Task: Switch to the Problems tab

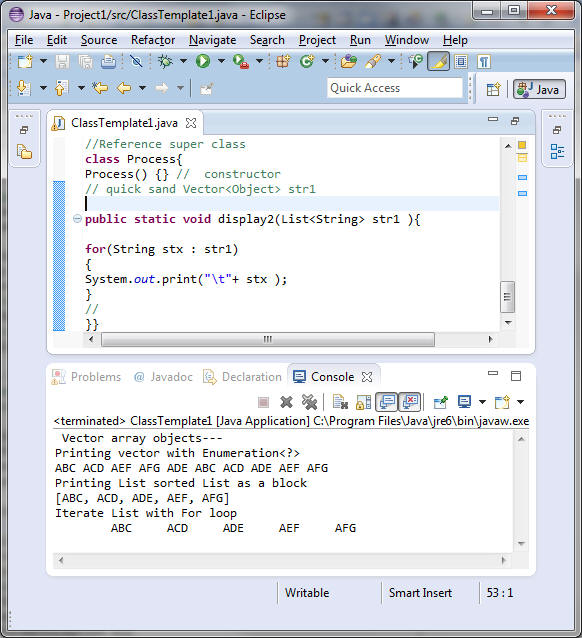Action: click(x=86, y=377)
